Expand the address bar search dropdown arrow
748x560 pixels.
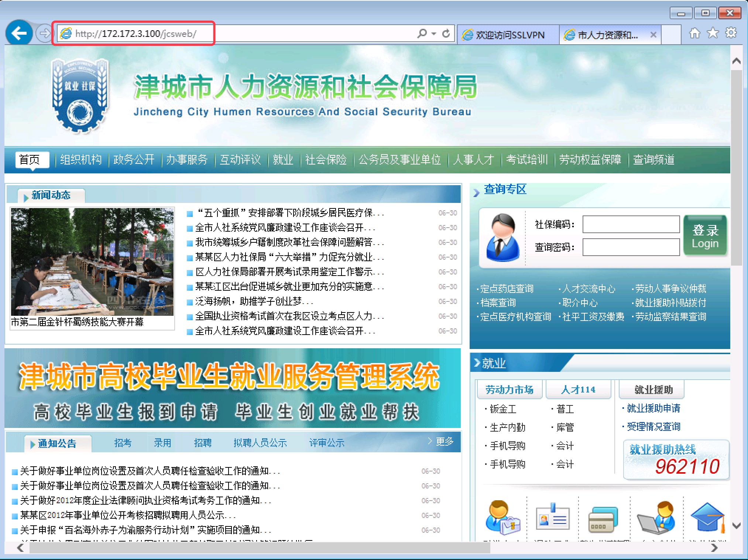tap(434, 34)
